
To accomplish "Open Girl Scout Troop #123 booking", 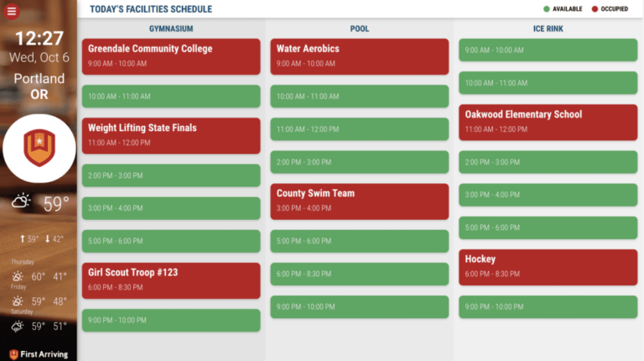I will click(171, 280).
